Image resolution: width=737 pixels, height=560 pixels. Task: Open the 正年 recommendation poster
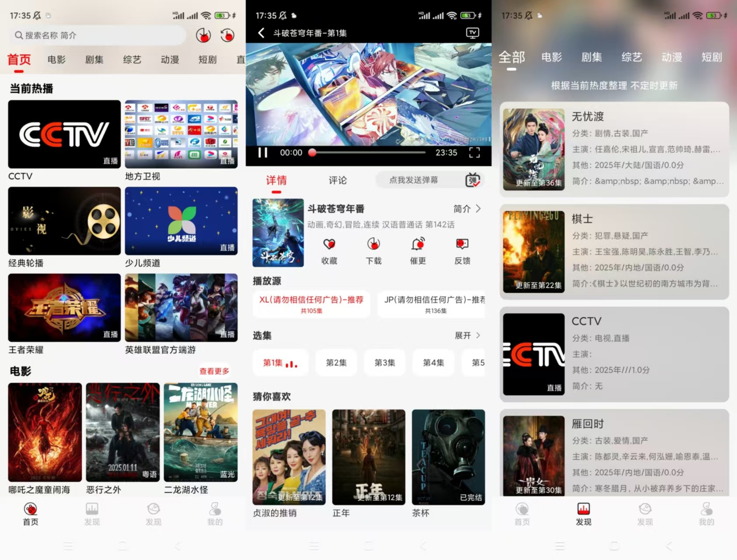(369, 457)
